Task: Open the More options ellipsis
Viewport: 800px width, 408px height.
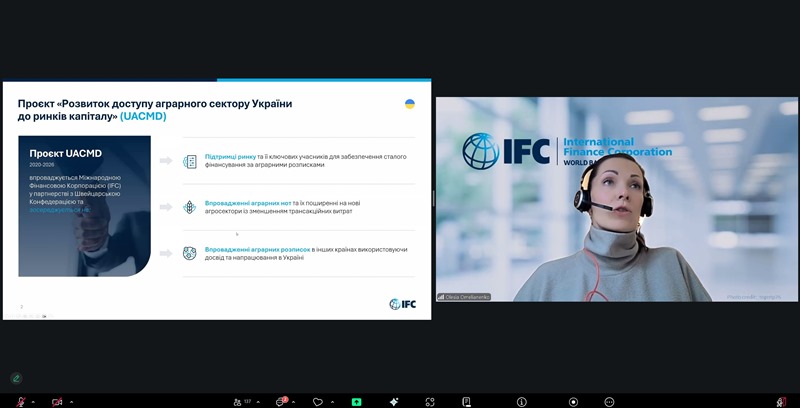Action: click(609, 402)
